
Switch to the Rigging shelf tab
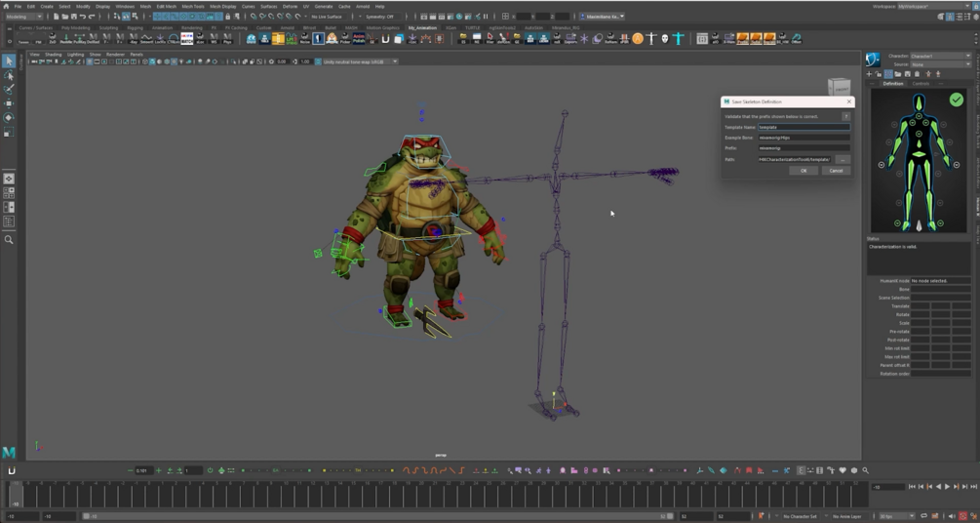pyautogui.click(x=135, y=28)
